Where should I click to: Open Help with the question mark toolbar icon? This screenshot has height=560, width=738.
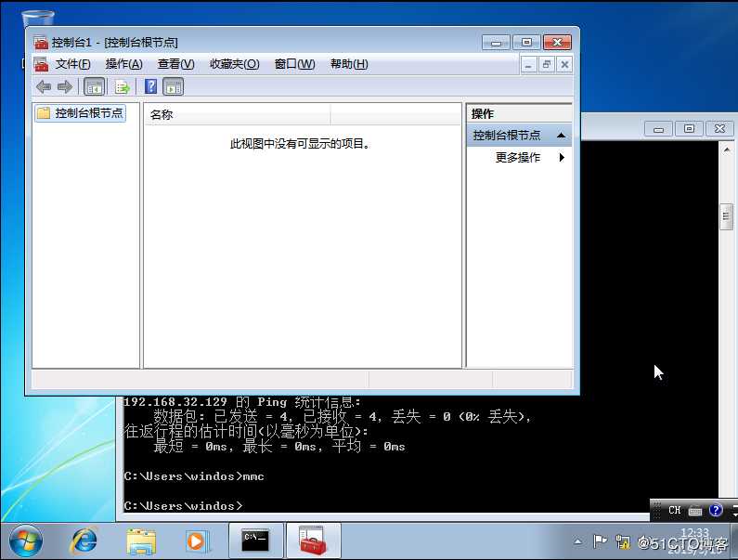tap(150, 86)
